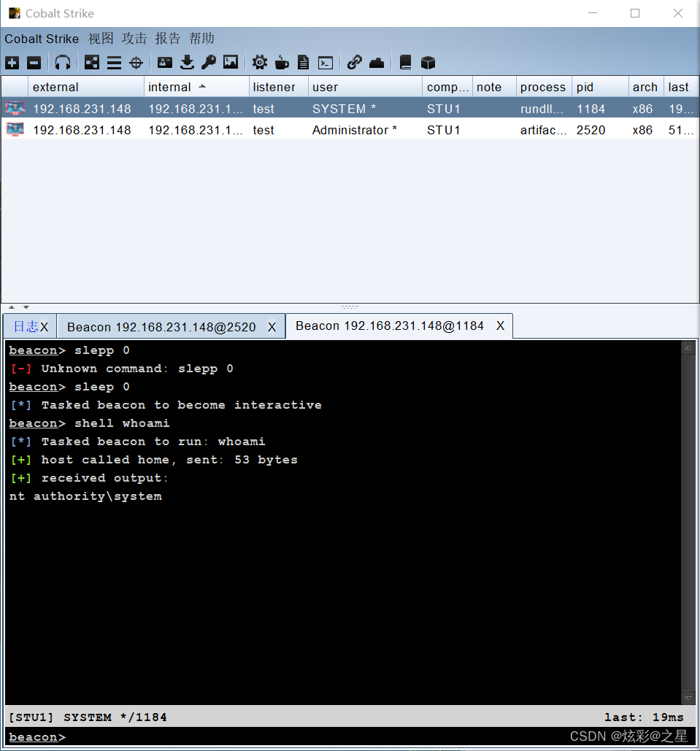700x751 pixels.
Task: Open downloaded files arrow icon
Action: [x=187, y=63]
